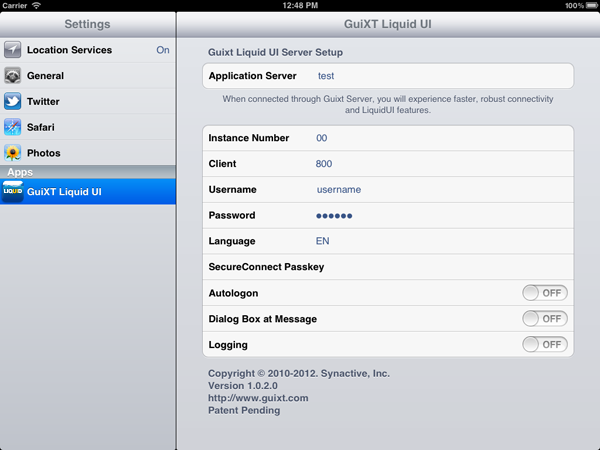Click the 12:48 PM clock
600x450 pixels.
point(300,5)
